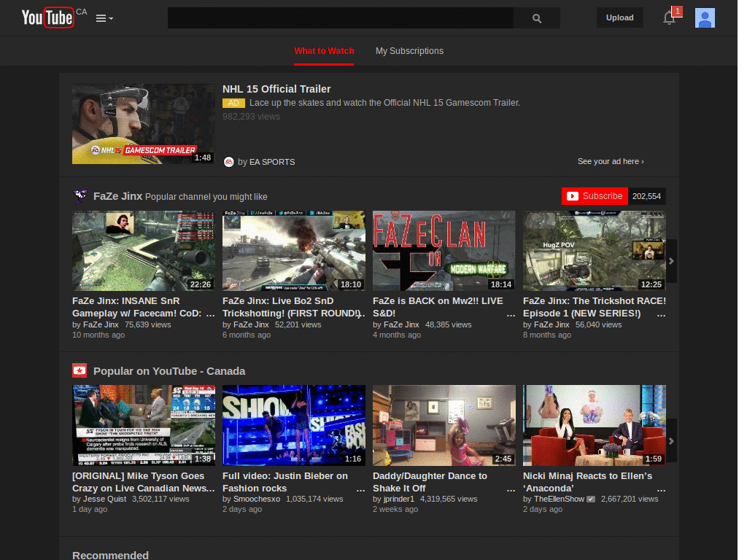Show next videos in FaZe Jinx row
Viewport: 747px width, 560px height.
[x=671, y=261]
